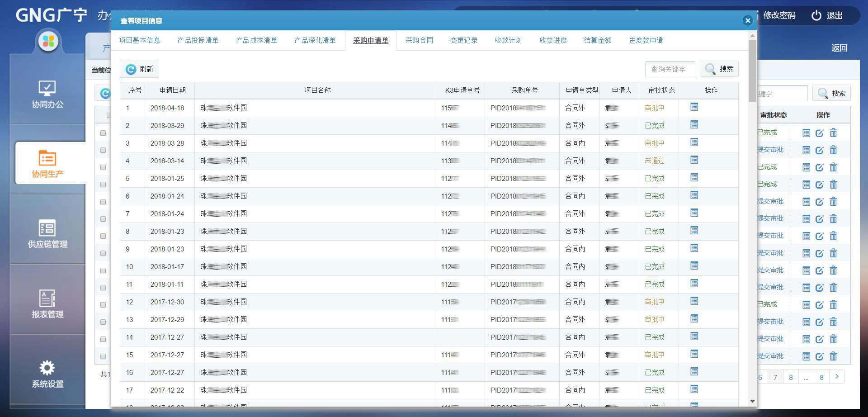Open 协同办公 in the left sidebar
The width and height of the screenshot is (868, 417).
47,94
